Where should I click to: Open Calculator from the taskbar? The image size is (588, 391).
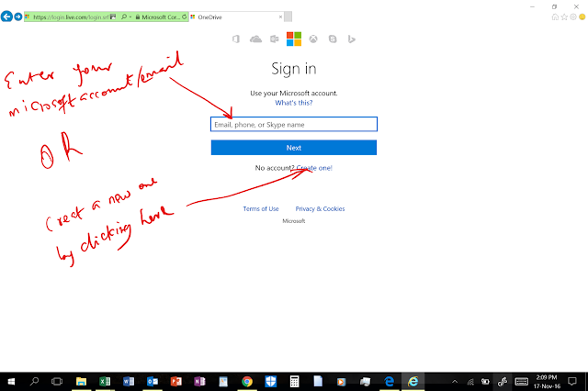pyautogui.click(x=294, y=382)
